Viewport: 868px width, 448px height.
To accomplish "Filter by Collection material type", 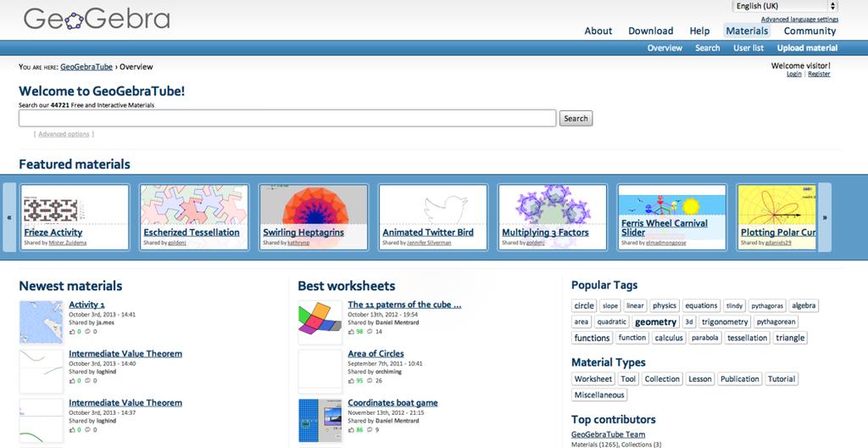I will 662,379.
